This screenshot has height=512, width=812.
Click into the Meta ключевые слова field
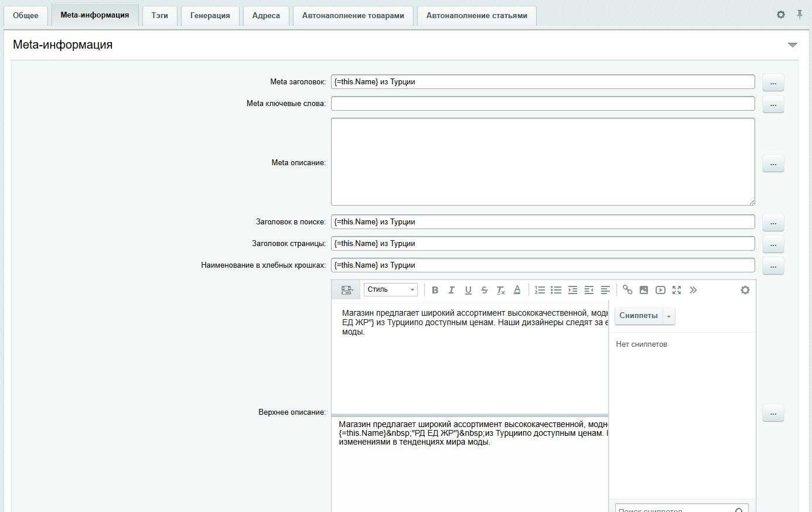(x=543, y=104)
